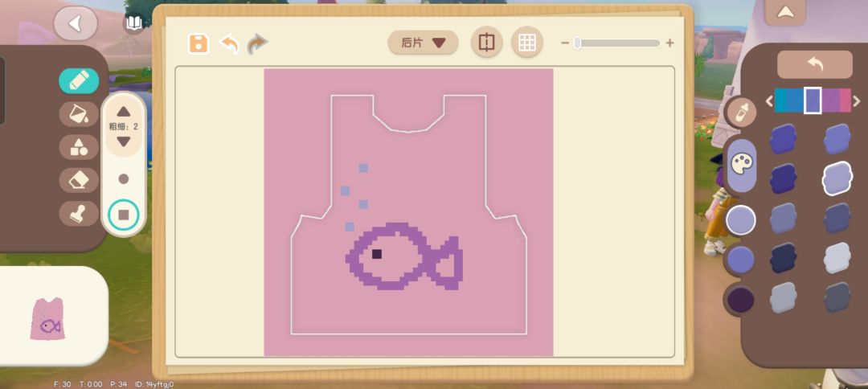Screen dimensions: 868x389
Task: Select the navy swatch in fourth row
Action: [784, 258]
